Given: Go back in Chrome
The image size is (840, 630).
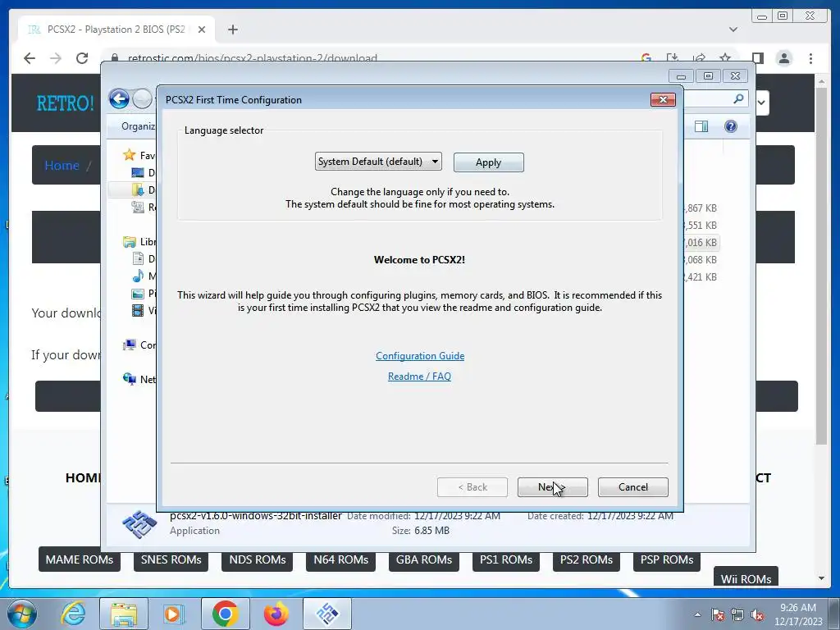Looking at the screenshot, I should [x=30, y=58].
